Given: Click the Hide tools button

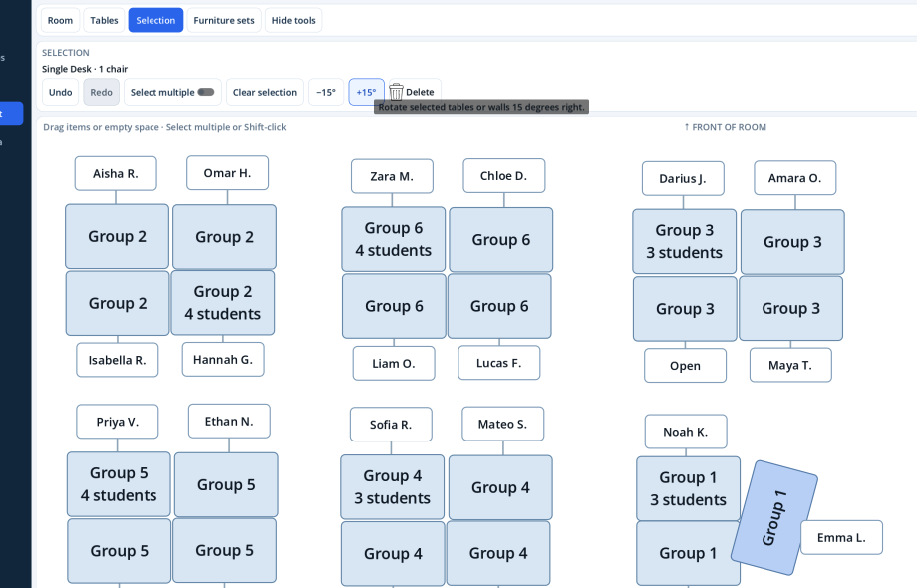Looking at the screenshot, I should coord(294,21).
